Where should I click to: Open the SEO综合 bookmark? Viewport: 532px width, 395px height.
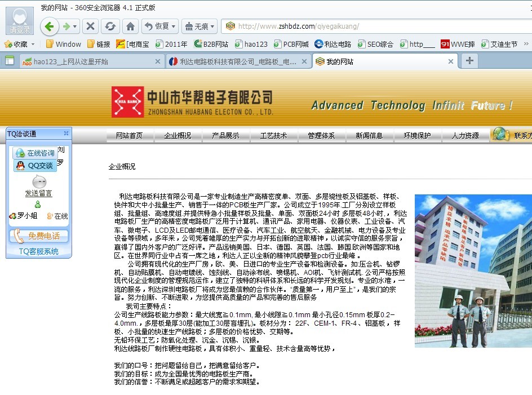pyautogui.click(x=375, y=44)
